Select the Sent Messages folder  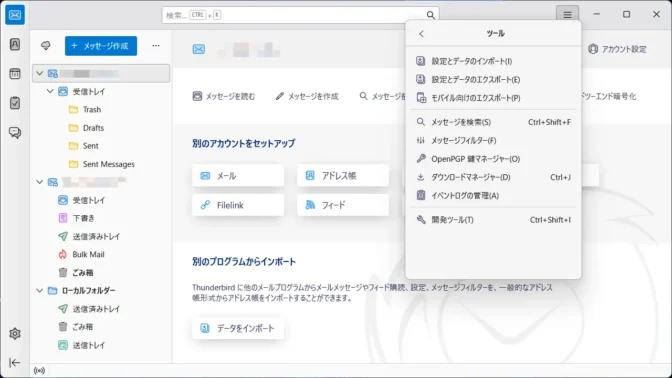101,164
